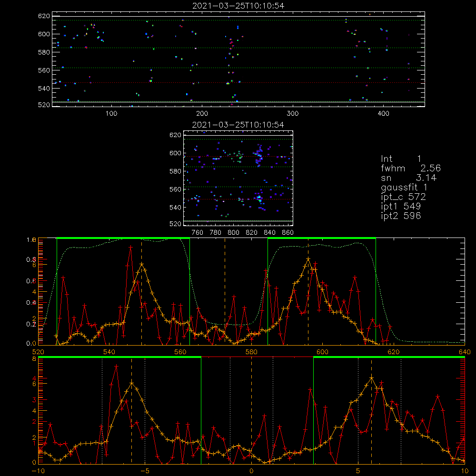Click x-axis label 580 of profile plot
476x476 pixels.
click(x=251, y=352)
